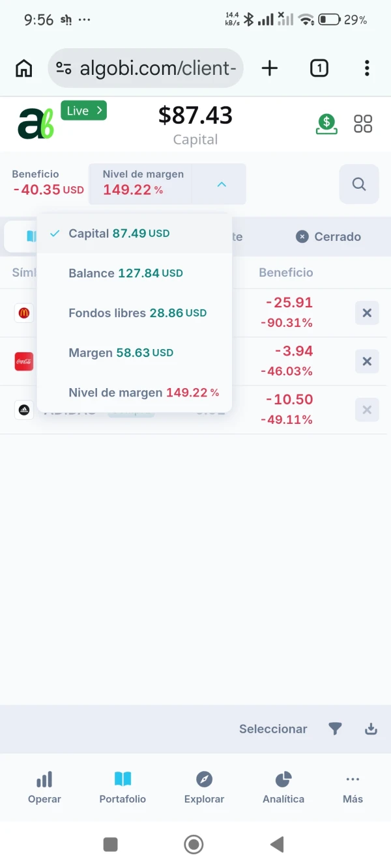Tap the Seleccionar button

point(273,729)
